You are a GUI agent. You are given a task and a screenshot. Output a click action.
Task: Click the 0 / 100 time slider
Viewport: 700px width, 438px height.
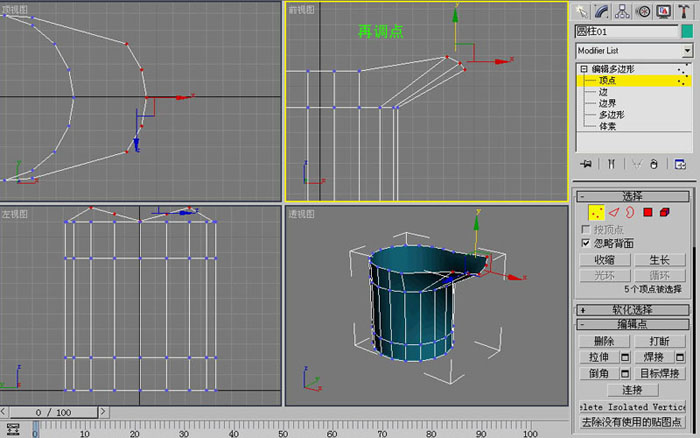point(54,412)
